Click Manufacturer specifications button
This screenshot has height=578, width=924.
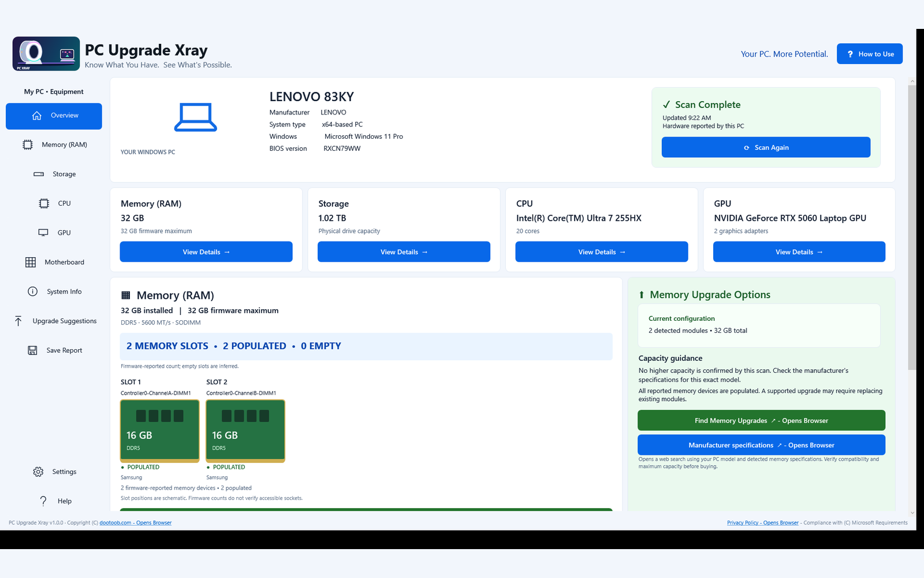(761, 445)
